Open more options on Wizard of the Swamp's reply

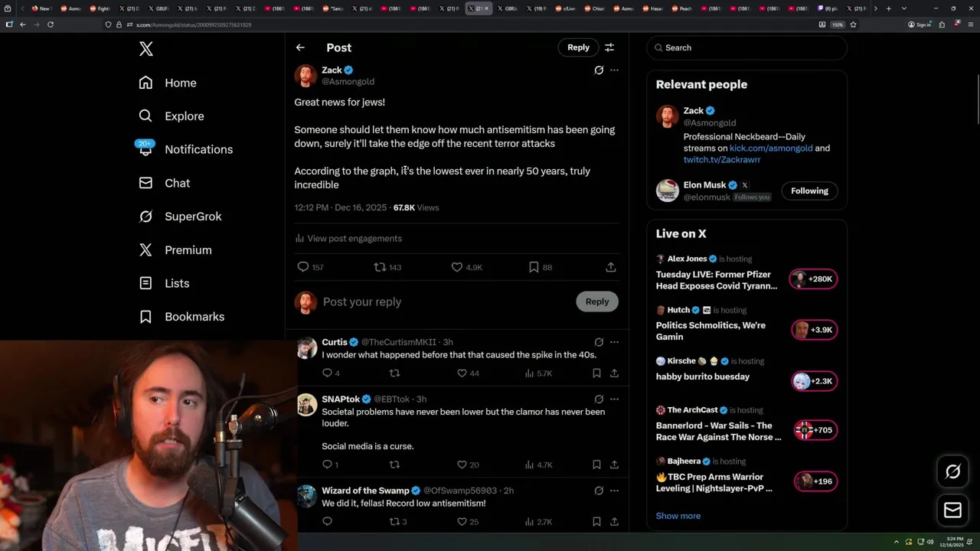coord(614,491)
